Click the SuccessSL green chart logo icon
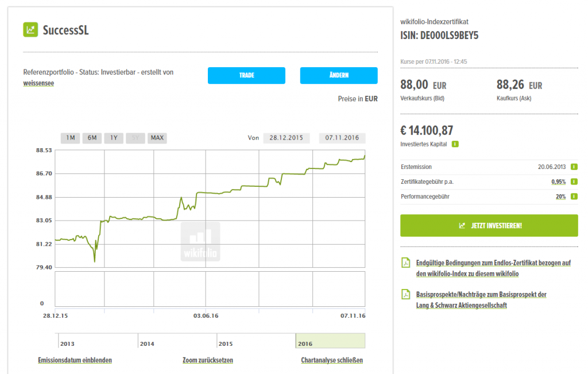 point(30,29)
